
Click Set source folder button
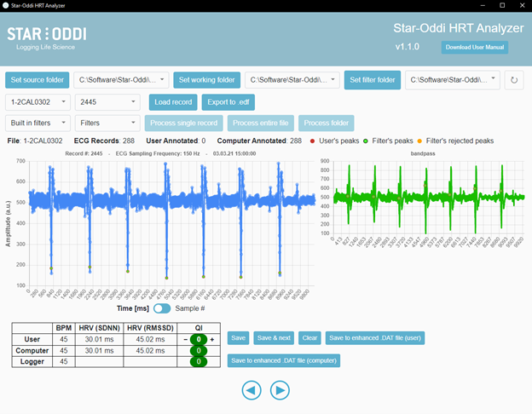point(38,80)
